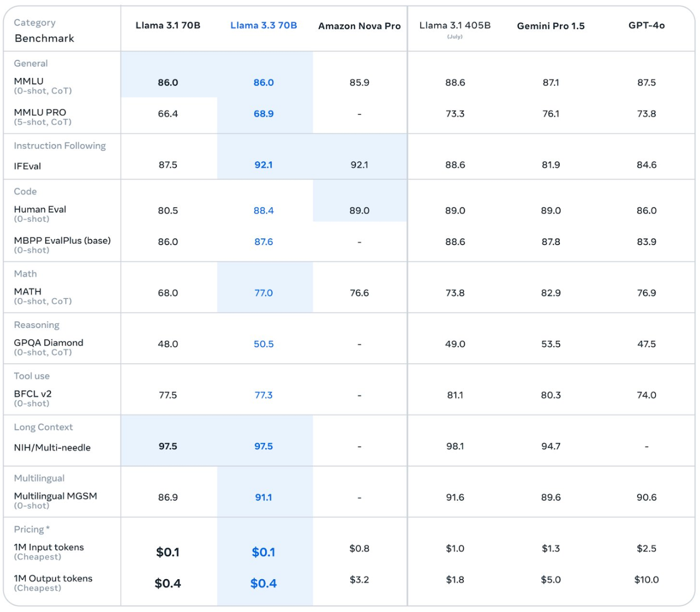Select the 94.7 Gemini NIH/Multi-needle score
The width and height of the screenshot is (700, 612).
551,447
